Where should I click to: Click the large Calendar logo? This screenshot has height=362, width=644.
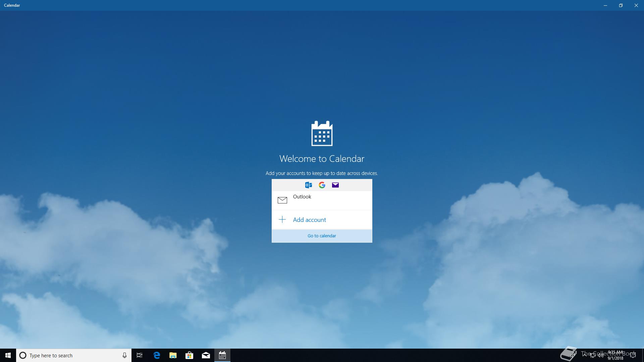click(322, 133)
